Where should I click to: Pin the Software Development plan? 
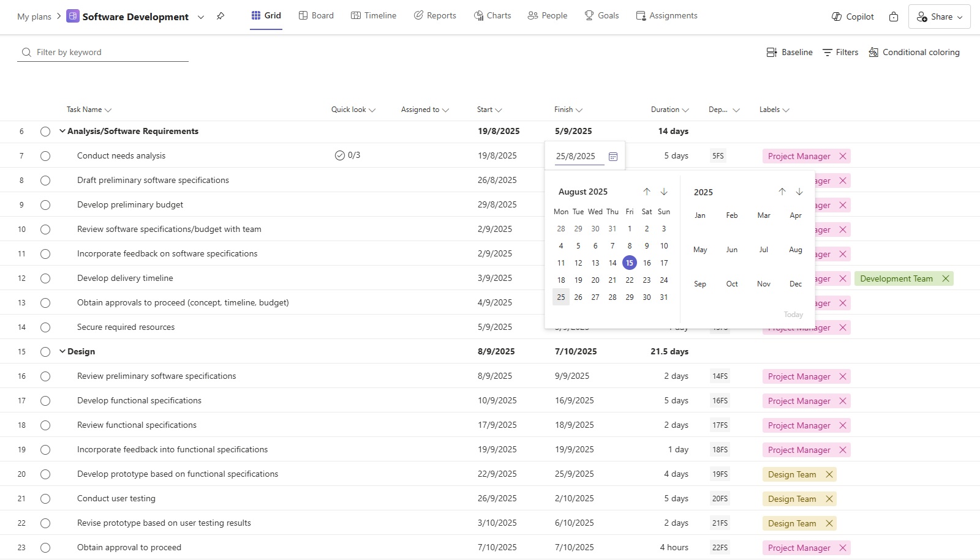pos(221,17)
